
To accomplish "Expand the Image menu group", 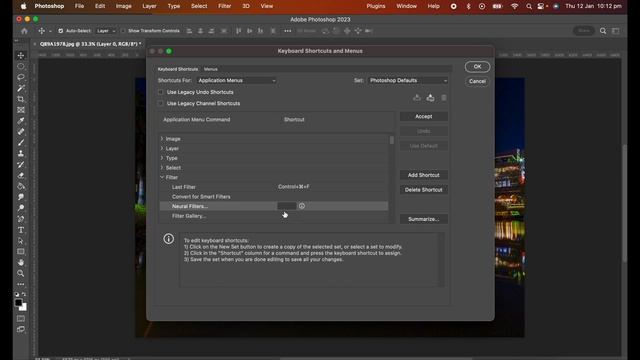I will point(162,139).
